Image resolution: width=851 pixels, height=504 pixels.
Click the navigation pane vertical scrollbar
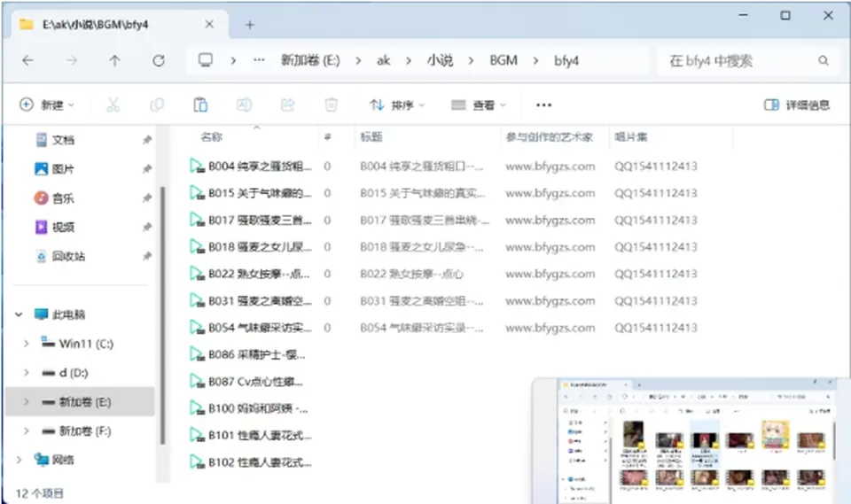click(x=162, y=314)
